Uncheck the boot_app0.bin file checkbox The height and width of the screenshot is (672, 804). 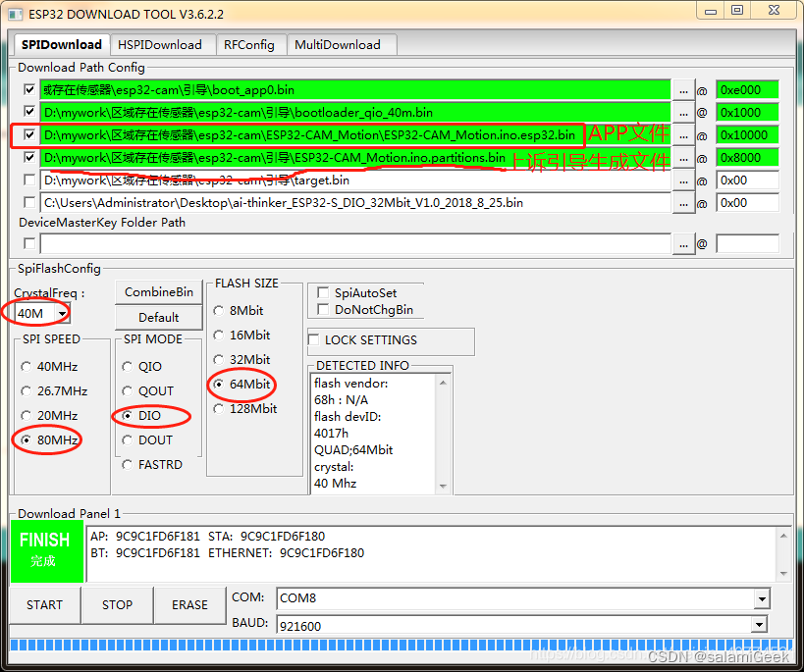pyautogui.click(x=29, y=89)
